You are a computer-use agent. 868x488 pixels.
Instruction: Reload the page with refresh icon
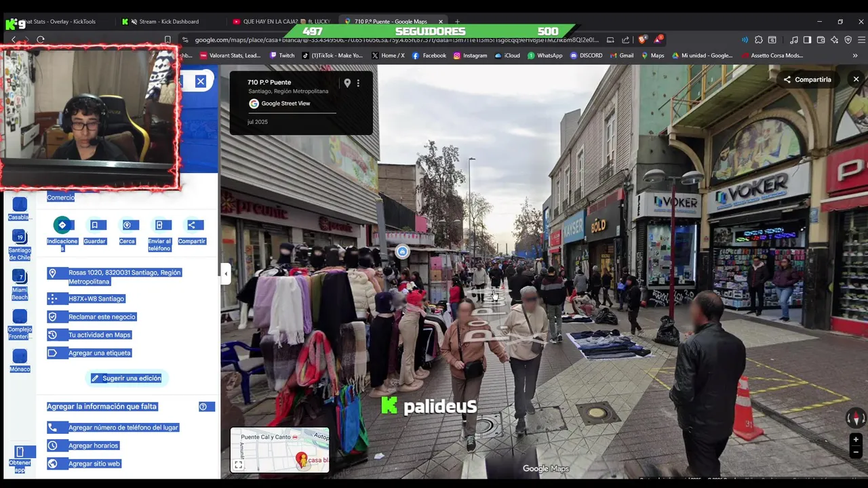tap(41, 40)
